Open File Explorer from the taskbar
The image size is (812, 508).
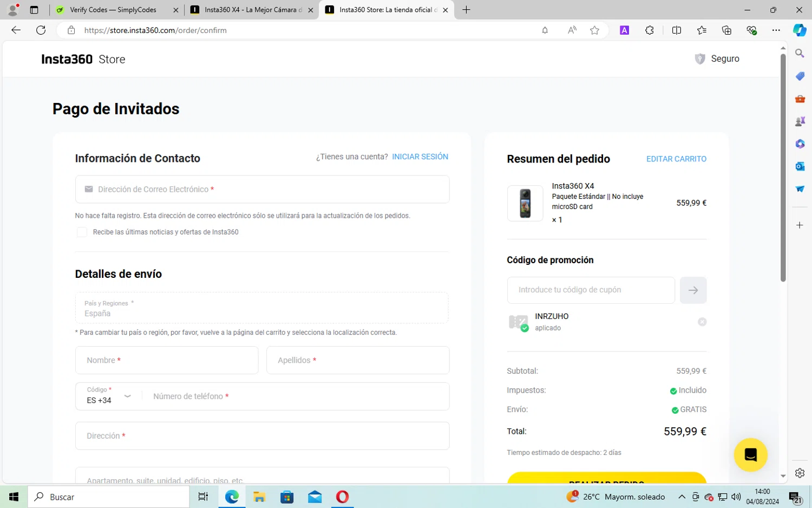coord(259,497)
